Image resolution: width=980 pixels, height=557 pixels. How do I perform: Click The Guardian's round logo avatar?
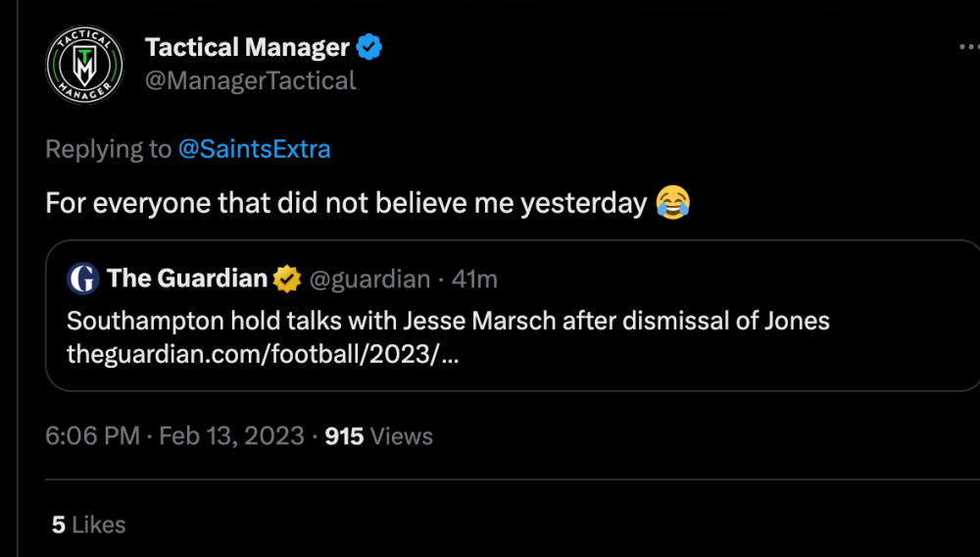pyautogui.click(x=83, y=279)
